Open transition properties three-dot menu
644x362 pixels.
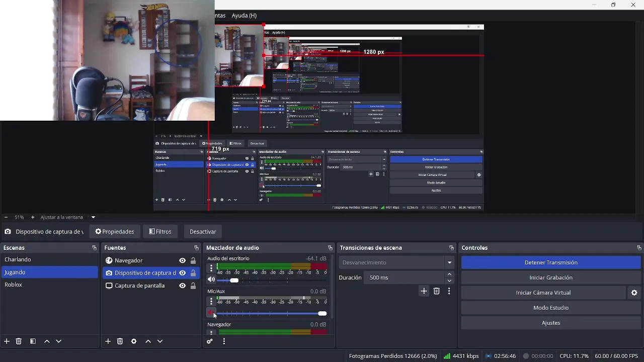pyautogui.click(x=449, y=291)
